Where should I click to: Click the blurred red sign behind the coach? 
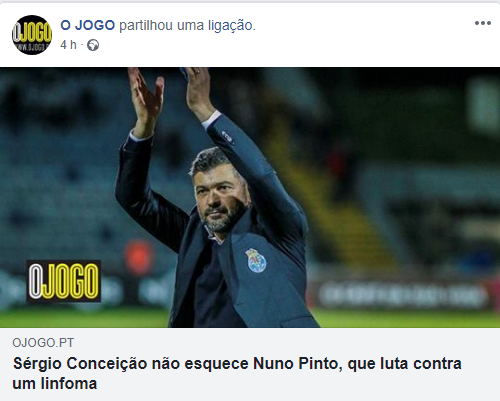pyautogui.click(x=139, y=257)
